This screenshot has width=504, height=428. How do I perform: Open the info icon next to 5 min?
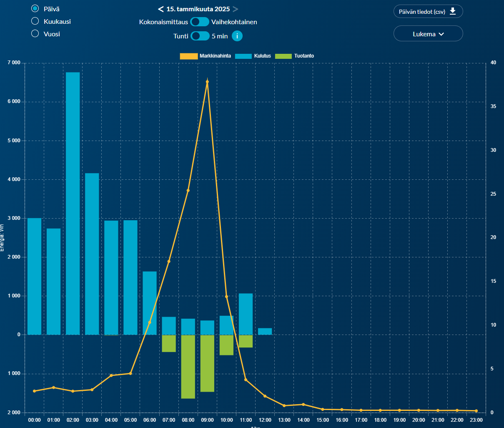pos(237,36)
